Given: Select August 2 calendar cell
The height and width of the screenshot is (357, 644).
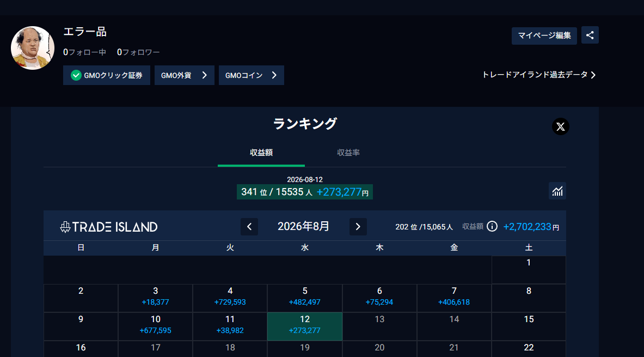Looking at the screenshot, I should (81, 298).
